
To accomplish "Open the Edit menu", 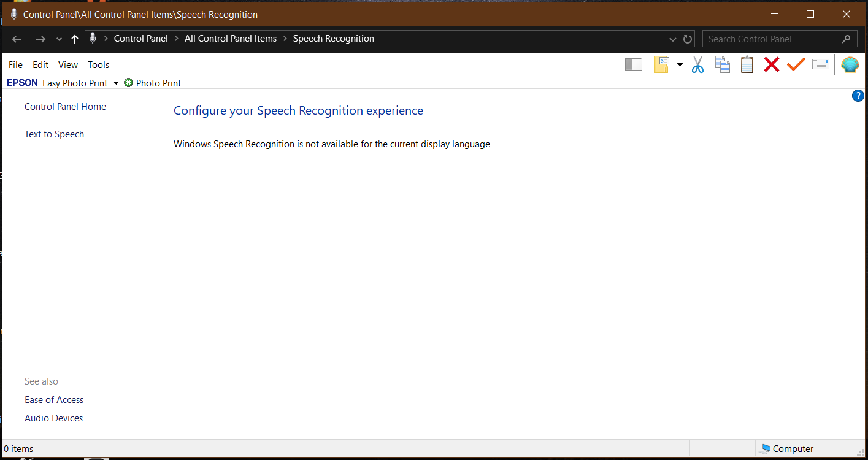I will click(40, 65).
